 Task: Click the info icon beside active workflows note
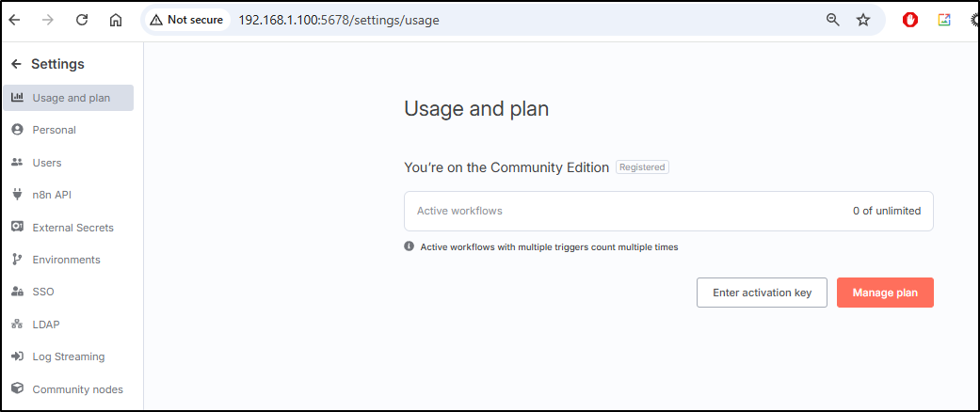click(410, 246)
